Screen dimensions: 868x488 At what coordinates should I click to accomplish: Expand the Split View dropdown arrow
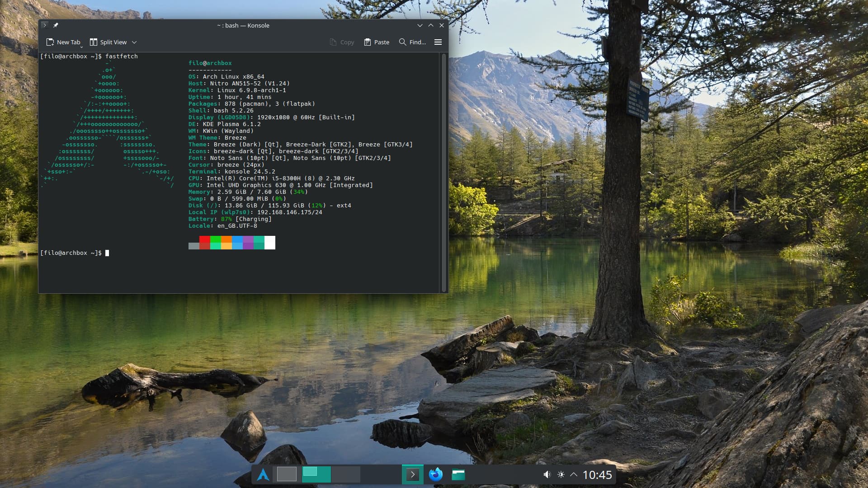pos(134,42)
